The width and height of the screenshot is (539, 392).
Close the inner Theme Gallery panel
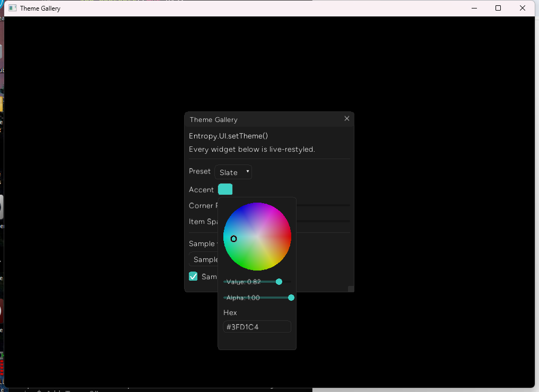(x=347, y=118)
